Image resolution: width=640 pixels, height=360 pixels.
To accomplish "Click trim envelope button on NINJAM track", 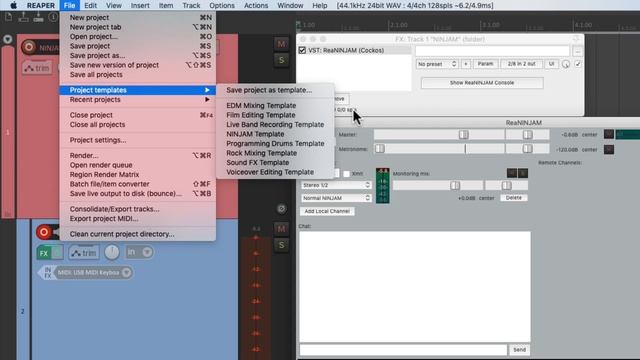I will click(38, 68).
